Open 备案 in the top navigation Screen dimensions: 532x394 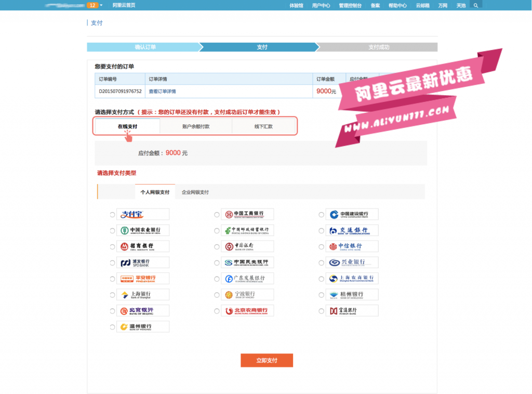point(375,5)
